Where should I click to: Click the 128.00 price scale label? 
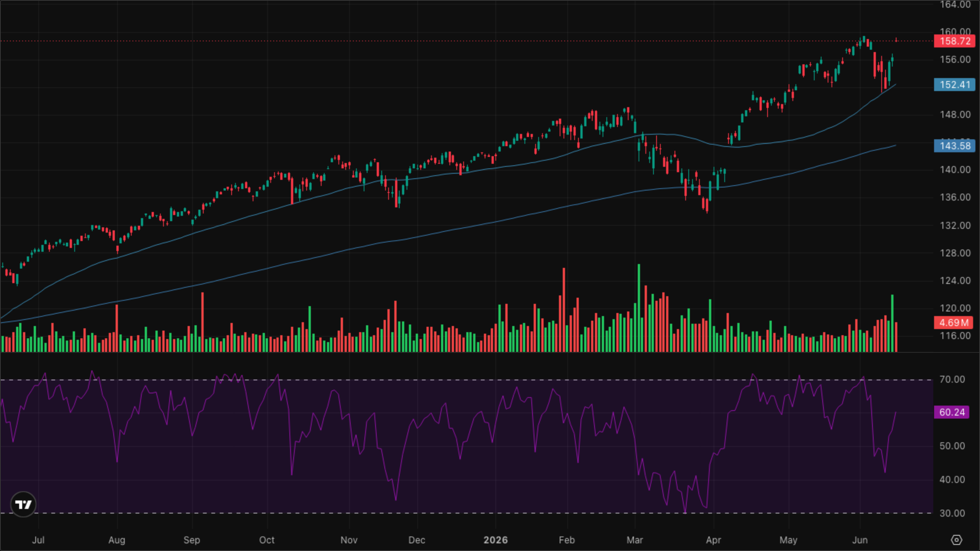tap(955, 253)
